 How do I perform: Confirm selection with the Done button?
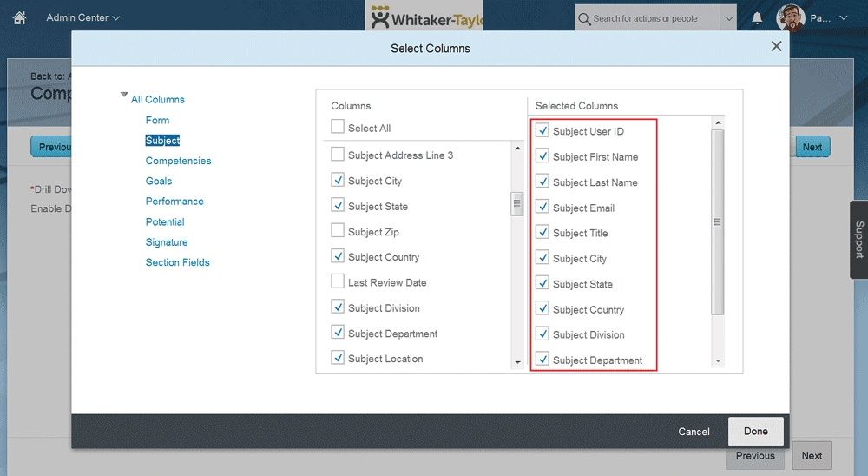[756, 431]
